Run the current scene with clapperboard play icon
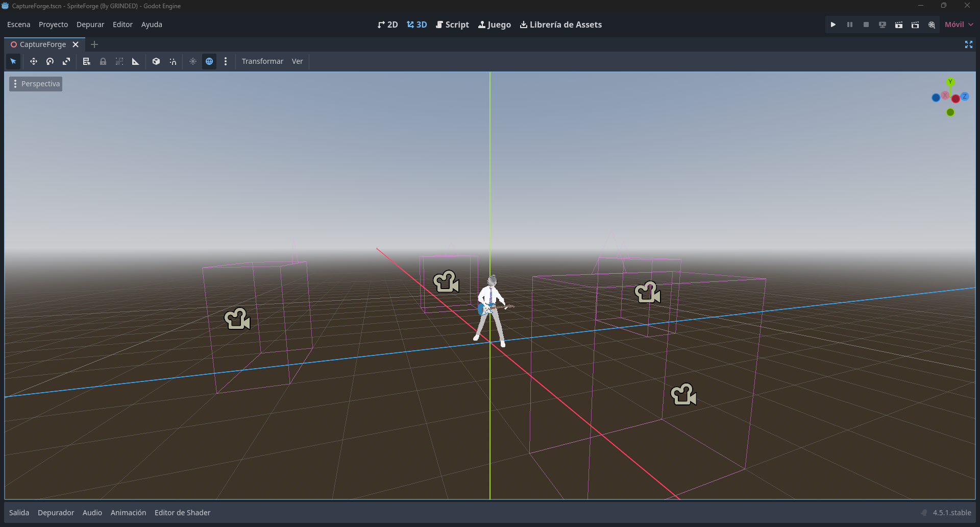980x527 pixels. point(899,25)
